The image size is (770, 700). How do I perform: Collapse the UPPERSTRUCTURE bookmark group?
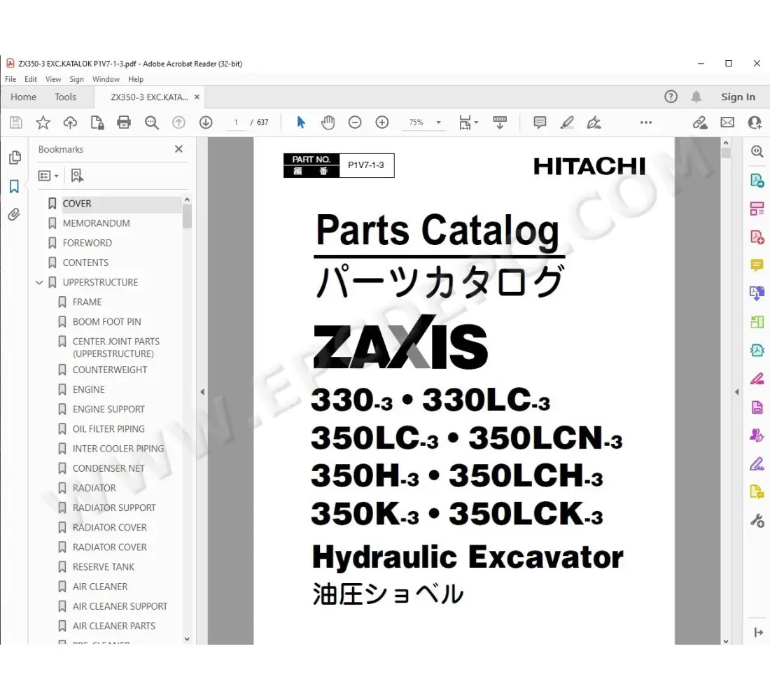point(39,283)
